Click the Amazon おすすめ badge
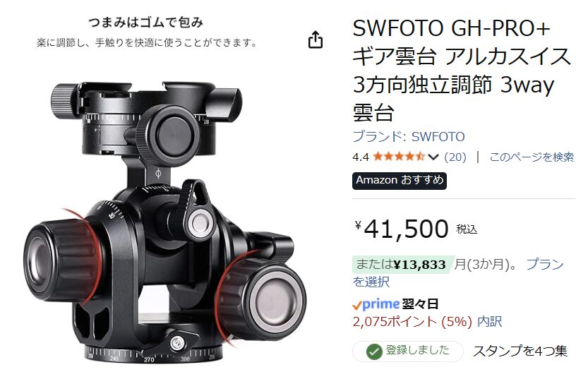588x367 pixels. pyautogui.click(x=400, y=181)
